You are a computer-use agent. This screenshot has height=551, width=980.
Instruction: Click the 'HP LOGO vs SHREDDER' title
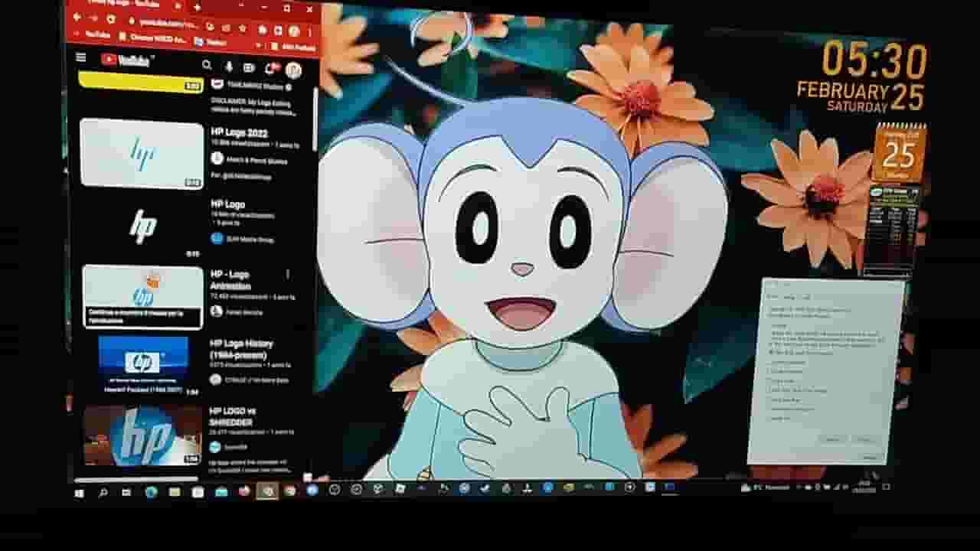tap(233, 416)
